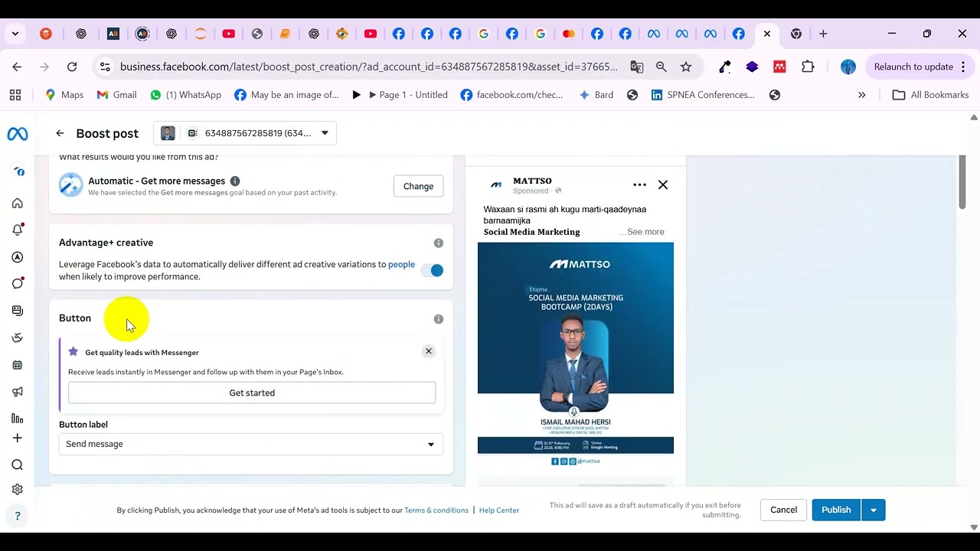
Task: Open All Bookmarks folder
Action: [x=931, y=95]
